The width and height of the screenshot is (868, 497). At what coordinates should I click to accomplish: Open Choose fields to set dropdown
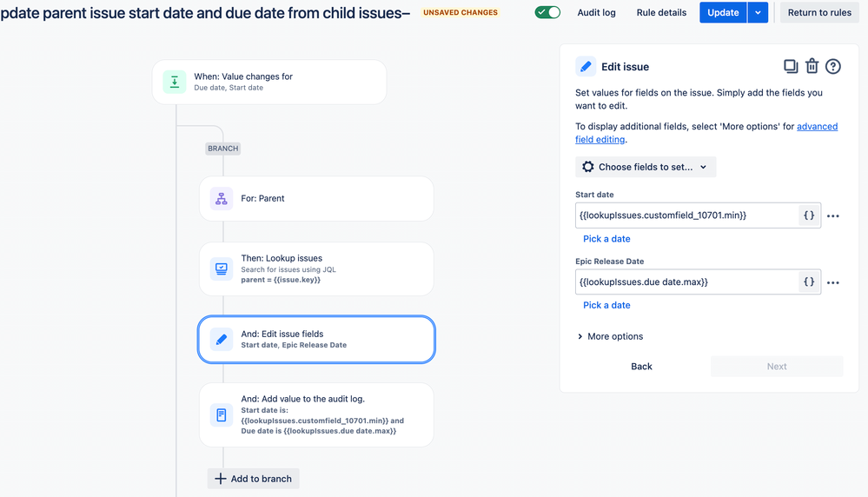646,167
